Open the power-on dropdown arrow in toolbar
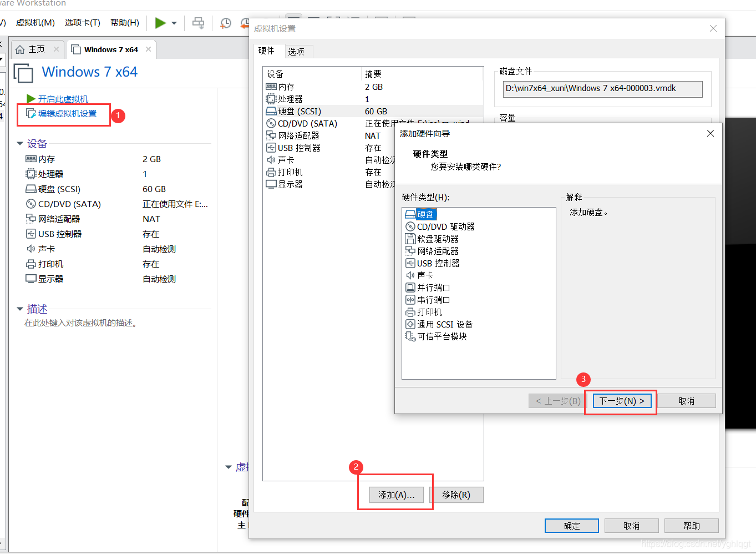 point(174,23)
